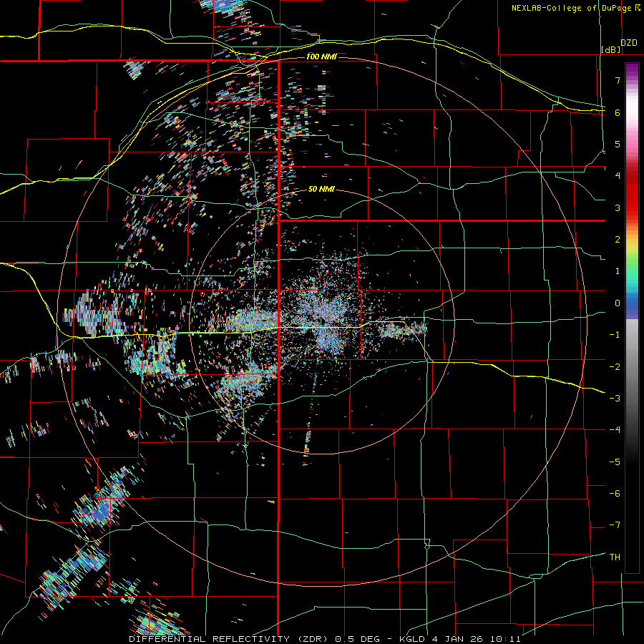Image resolution: width=644 pixels, height=644 pixels.
Task: Click the 10:11 timestamp in the caption
Action: pyautogui.click(x=504, y=639)
